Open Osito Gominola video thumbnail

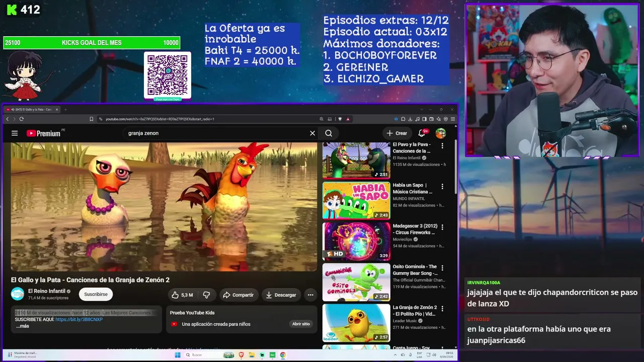point(356,282)
